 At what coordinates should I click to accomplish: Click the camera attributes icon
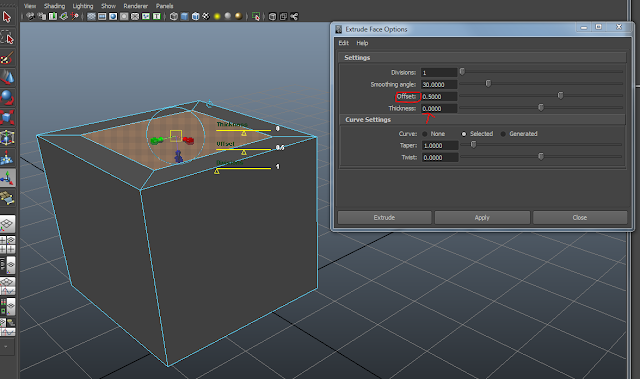coord(42,16)
